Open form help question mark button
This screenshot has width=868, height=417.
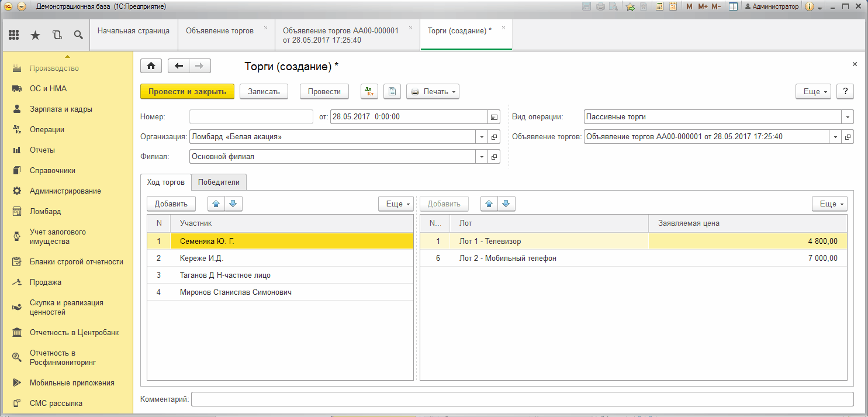coord(845,91)
